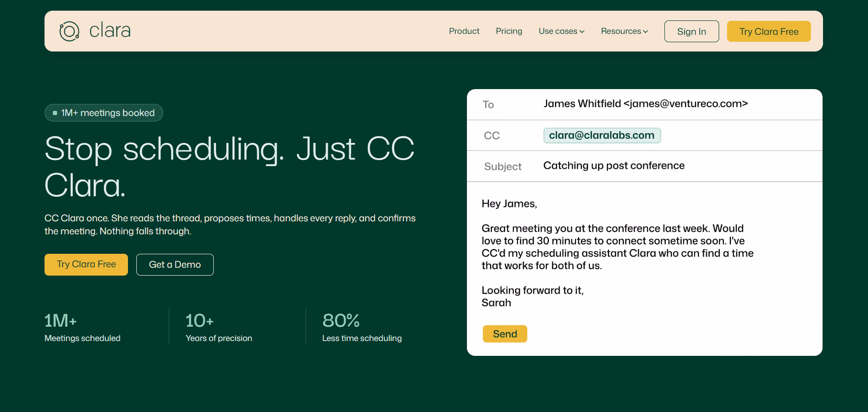Click the '10+' statistic value
This screenshot has height=412, width=868.
pos(199,321)
